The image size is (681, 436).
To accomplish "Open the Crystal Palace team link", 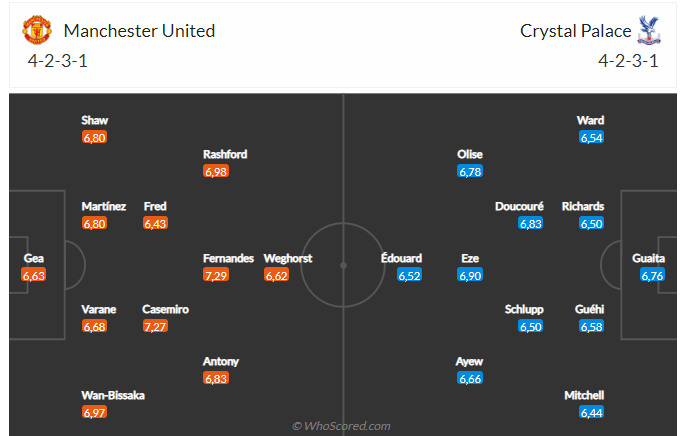I will (575, 31).
